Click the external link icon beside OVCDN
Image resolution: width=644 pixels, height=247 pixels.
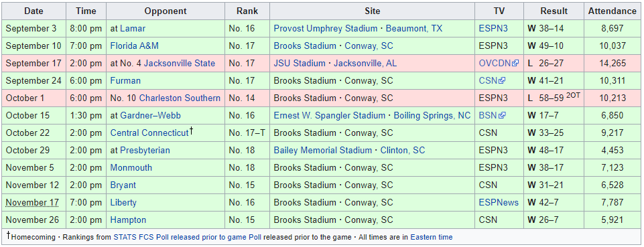[516, 64]
